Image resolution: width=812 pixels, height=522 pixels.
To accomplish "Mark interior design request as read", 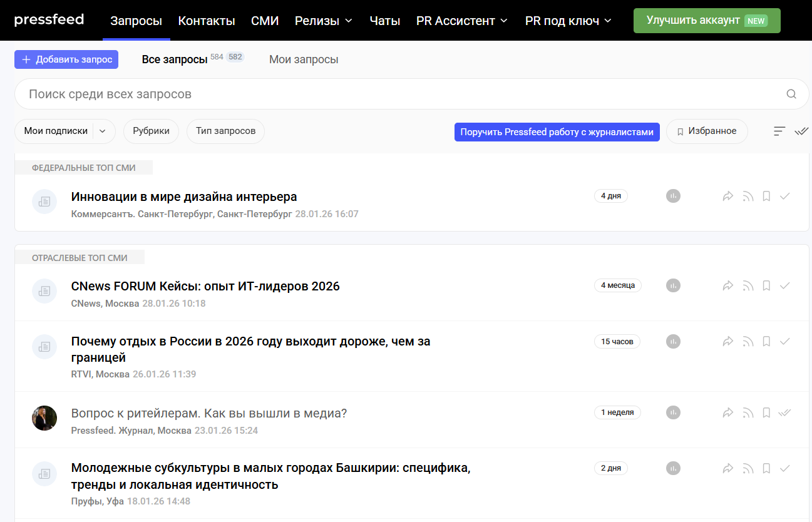I will (x=785, y=197).
